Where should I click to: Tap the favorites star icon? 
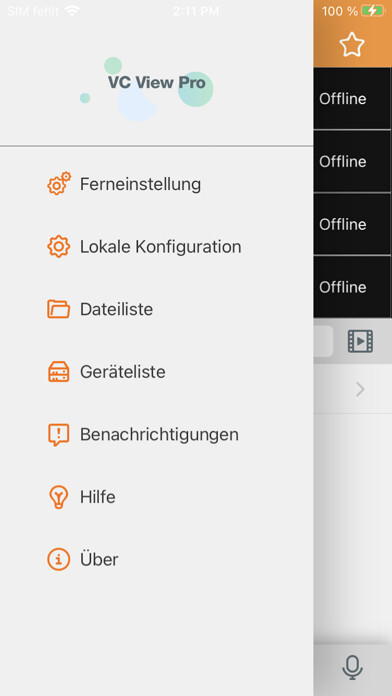352,44
